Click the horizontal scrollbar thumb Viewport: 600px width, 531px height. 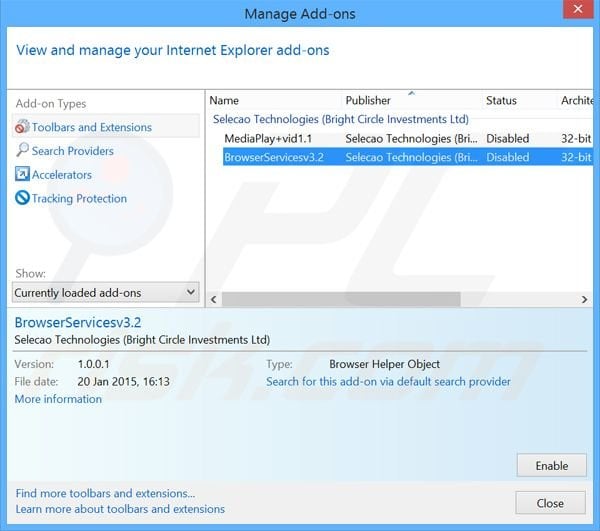pyautogui.click(x=341, y=300)
